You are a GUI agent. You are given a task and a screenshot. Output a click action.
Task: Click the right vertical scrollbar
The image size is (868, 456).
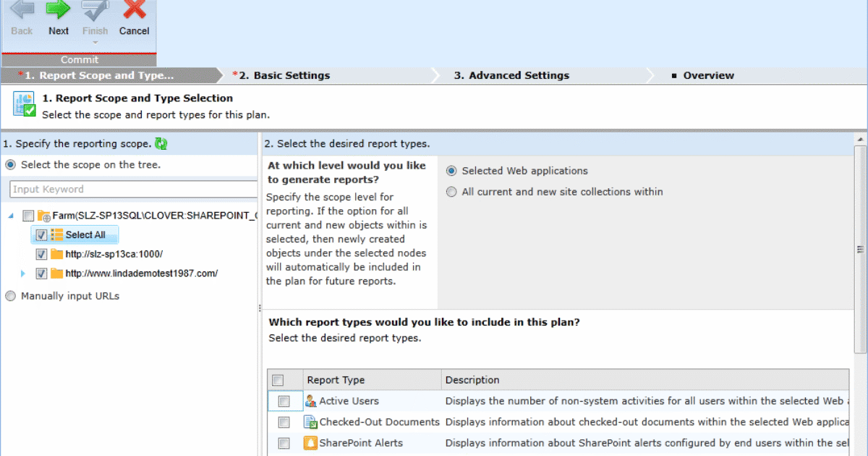(x=861, y=239)
